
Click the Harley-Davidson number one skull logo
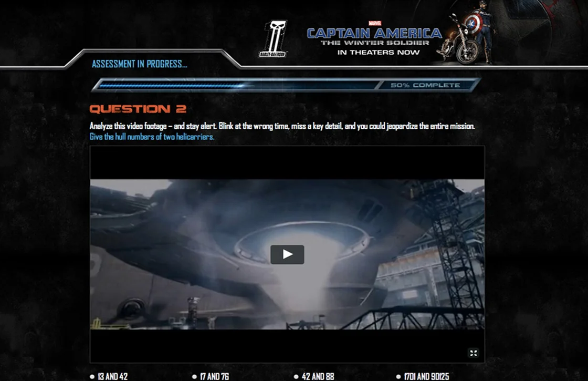(x=274, y=39)
